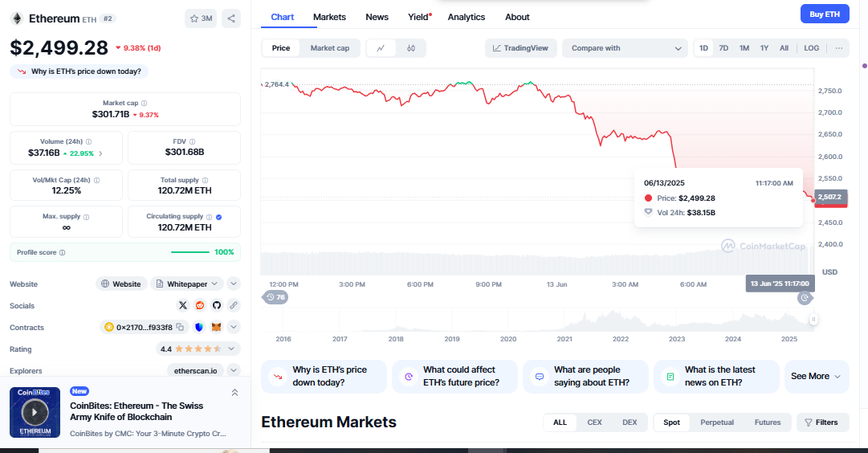Expand more website links chevron
Screen dimensions: 868x453
pos(234,284)
